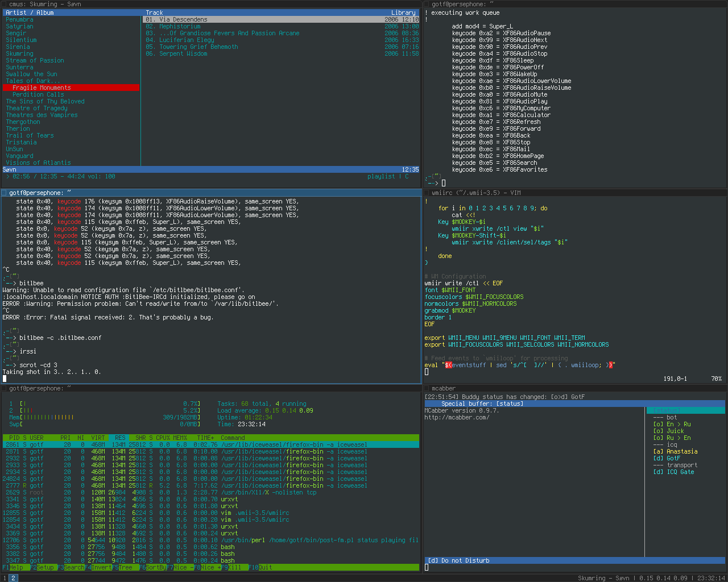Select track 04. Luciferian Elegy

[x=282, y=40]
